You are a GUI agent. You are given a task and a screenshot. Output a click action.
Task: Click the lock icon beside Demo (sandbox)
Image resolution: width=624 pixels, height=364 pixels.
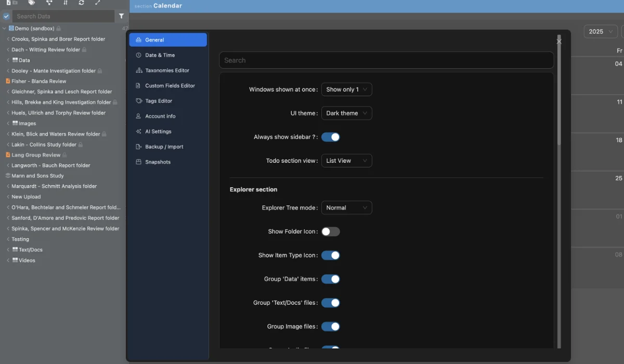coord(59,28)
